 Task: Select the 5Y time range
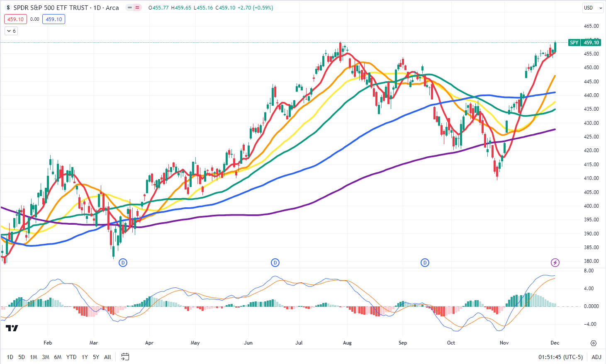tap(96, 357)
